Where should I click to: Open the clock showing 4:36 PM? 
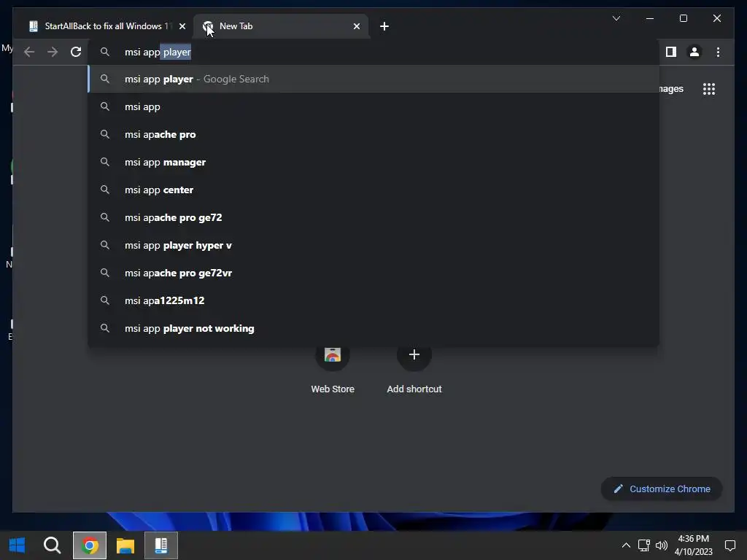tap(693, 545)
